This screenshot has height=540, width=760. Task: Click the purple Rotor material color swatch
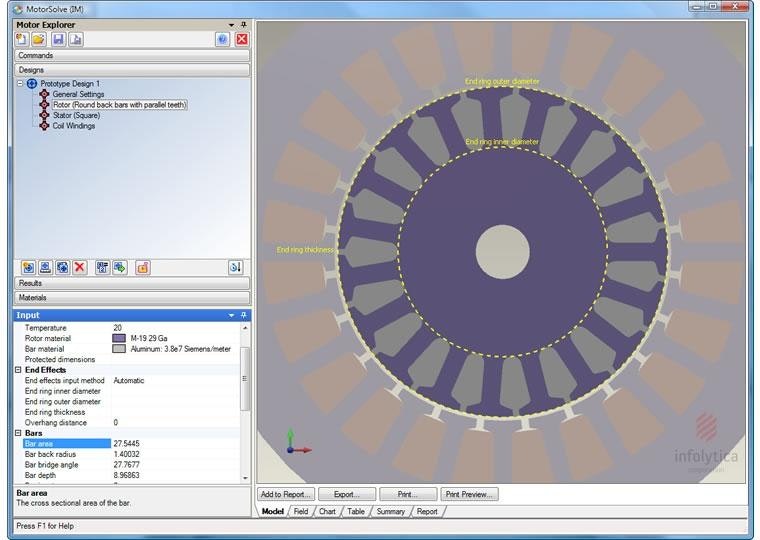[119, 338]
